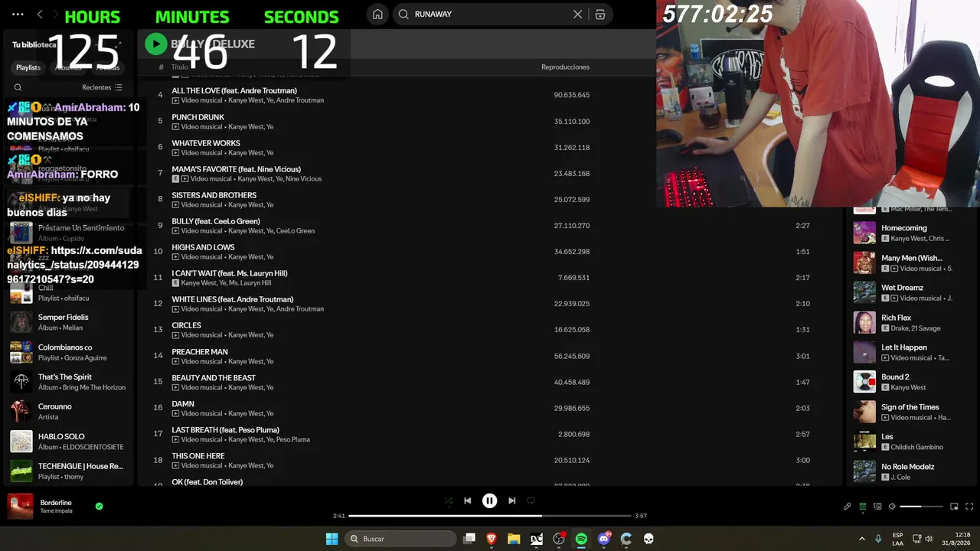The image size is (980, 551).
Task: Open Semper Fidelis album in library
Action: [x=67, y=322]
